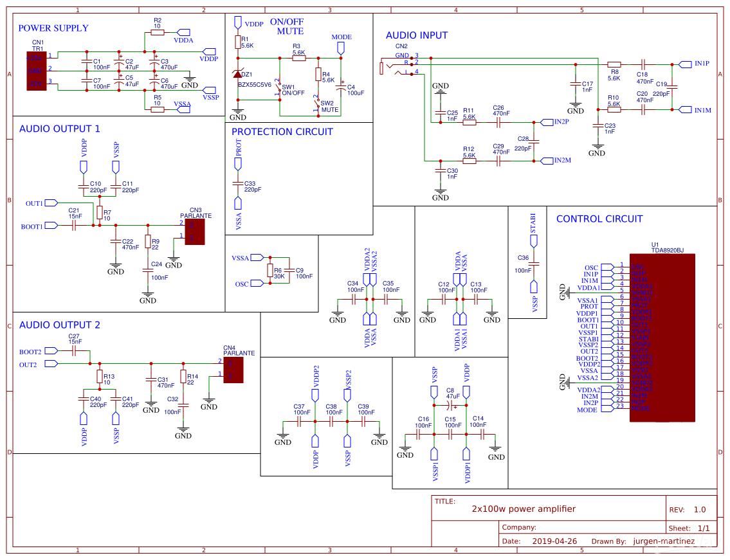Toggle the SW1 ON/OFF switch

click(x=280, y=88)
